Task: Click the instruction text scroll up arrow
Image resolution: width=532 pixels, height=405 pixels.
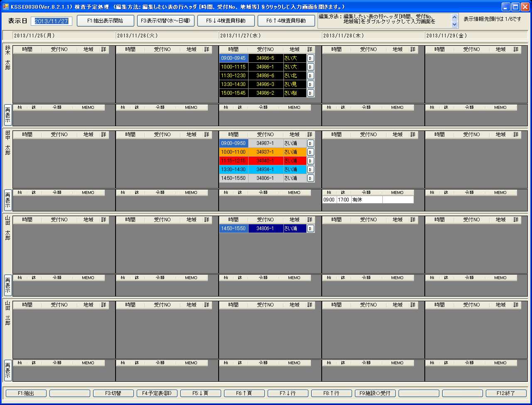Action: [454, 17]
